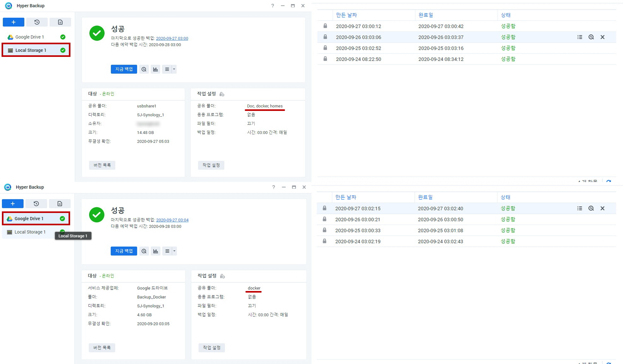Open restore history icon in top window

37,22
